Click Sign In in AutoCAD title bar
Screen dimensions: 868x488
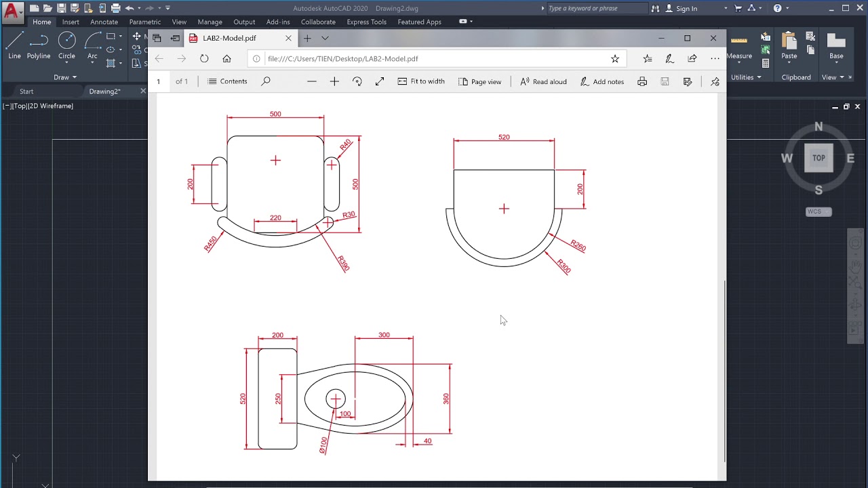(686, 8)
